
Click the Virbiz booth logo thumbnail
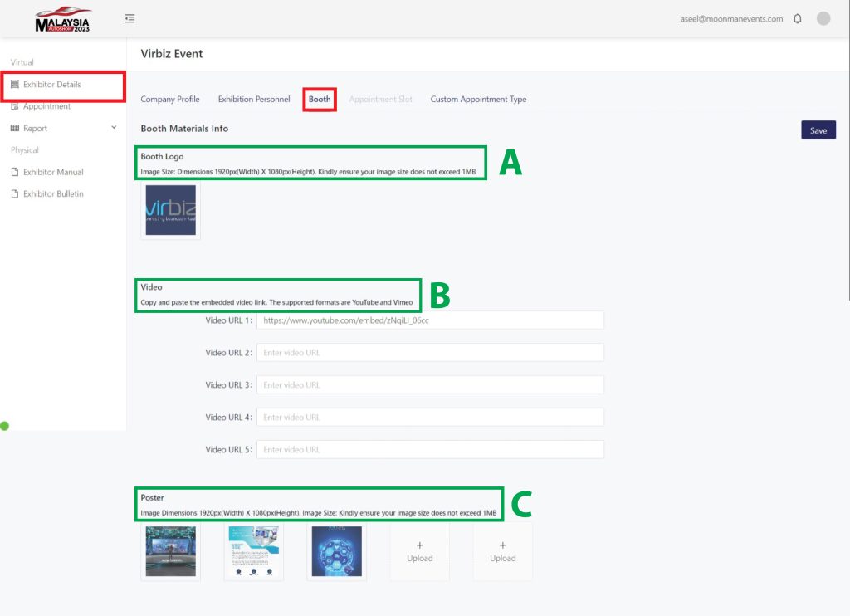171,210
